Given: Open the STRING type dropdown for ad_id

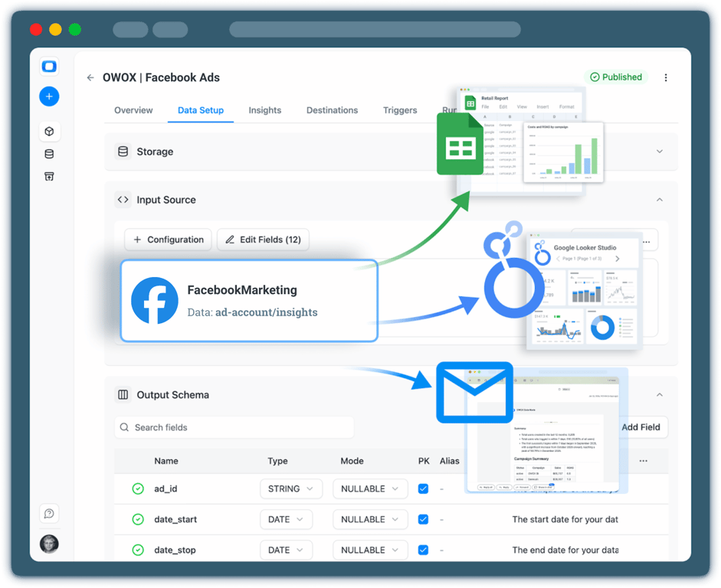Looking at the screenshot, I should pos(291,488).
